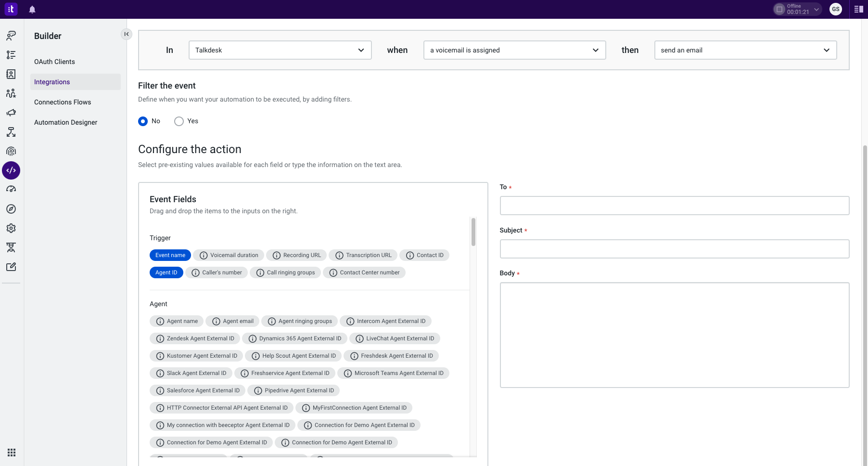This screenshot has height=466, width=868.
Task: Click the Dynamics 365 Agent External ID chip
Action: (294, 338)
